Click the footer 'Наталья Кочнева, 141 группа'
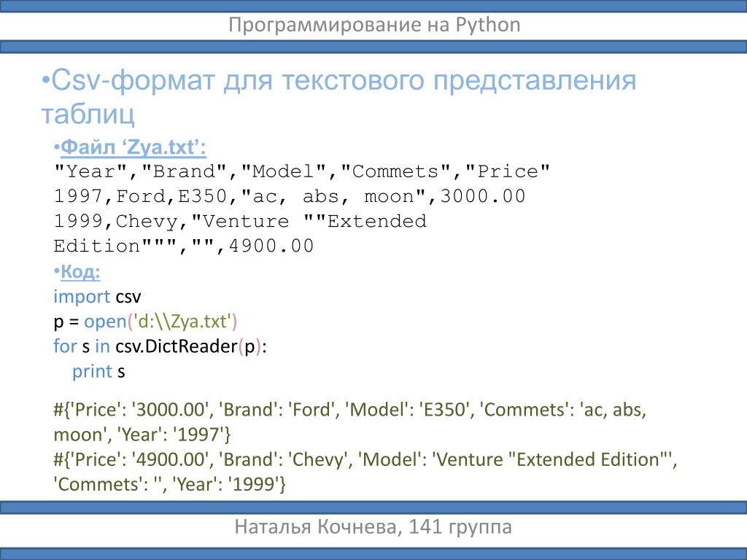 [373, 527]
